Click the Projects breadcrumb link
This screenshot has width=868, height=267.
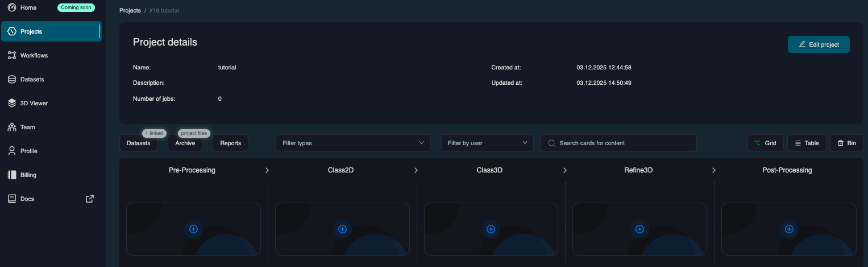(x=130, y=11)
